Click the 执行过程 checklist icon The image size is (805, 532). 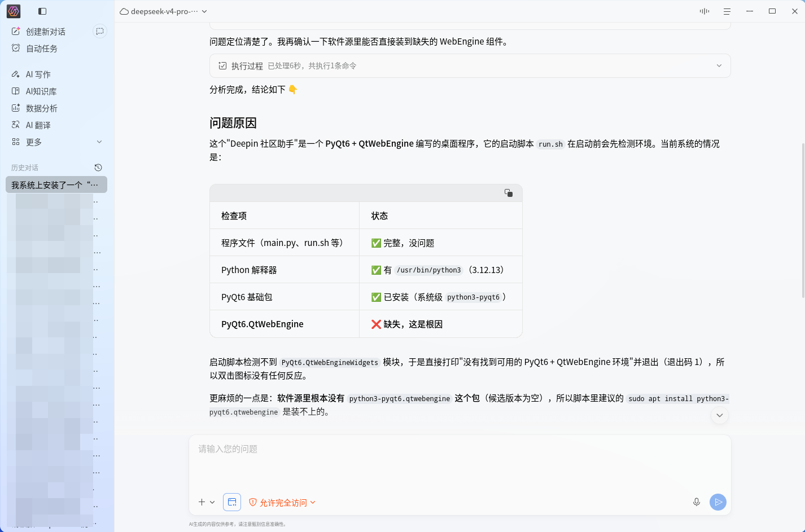(222, 66)
